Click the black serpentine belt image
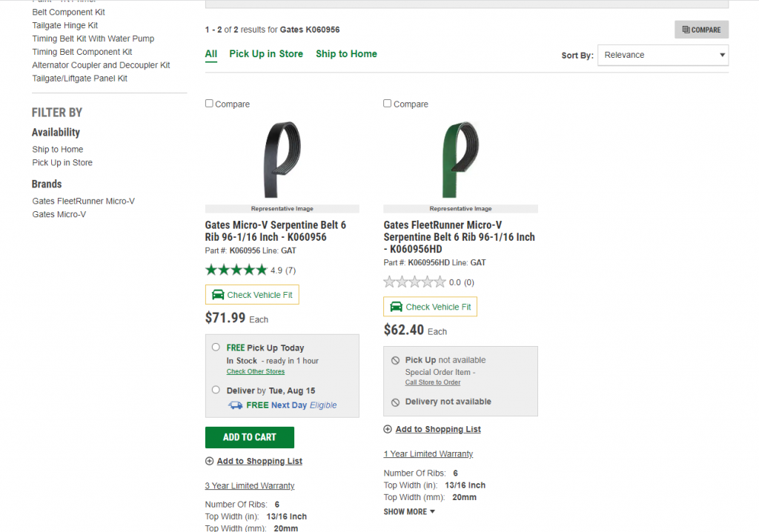The width and height of the screenshot is (759, 532). [x=282, y=160]
